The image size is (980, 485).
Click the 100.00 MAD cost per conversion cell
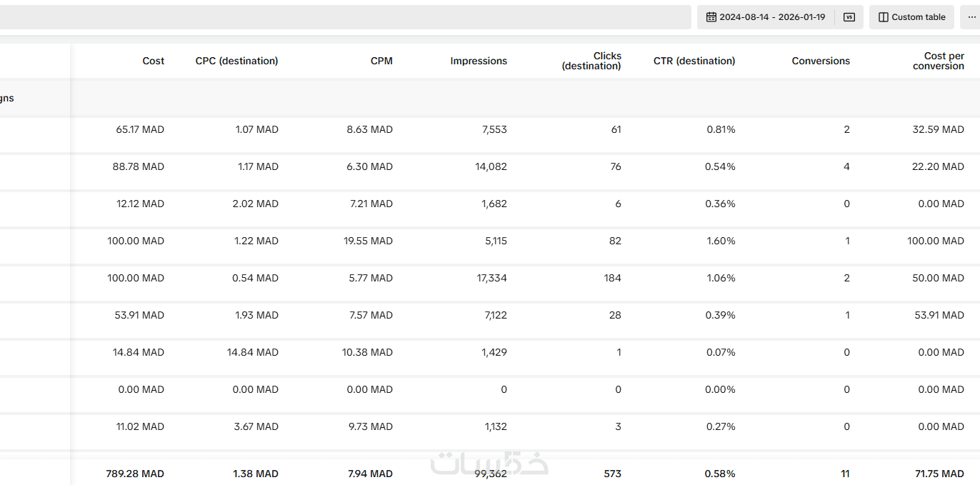pyautogui.click(x=936, y=241)
